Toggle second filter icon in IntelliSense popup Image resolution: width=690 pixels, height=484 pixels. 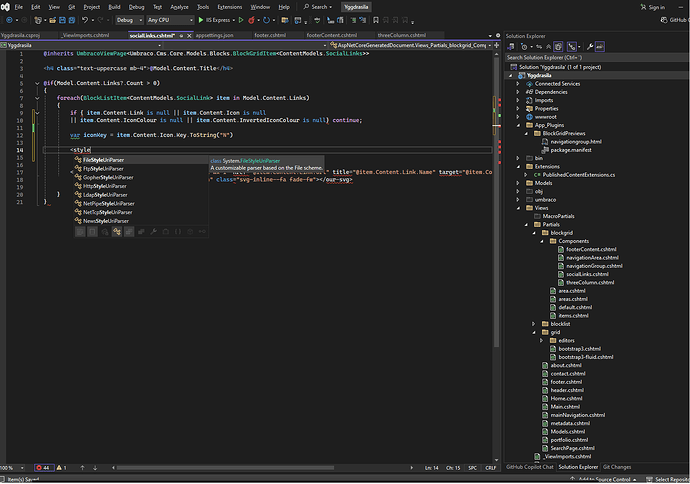[92, 231]
